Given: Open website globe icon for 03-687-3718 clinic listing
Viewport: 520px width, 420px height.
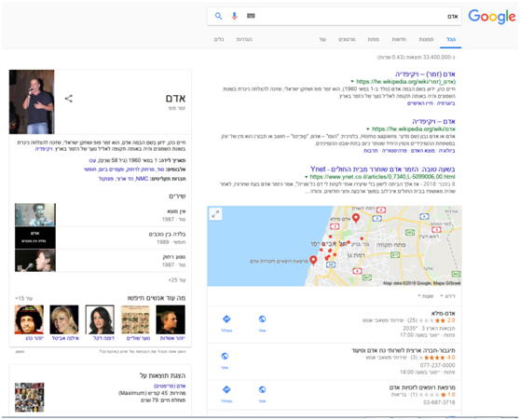Looking at the screenshot, I should [262, 389].
